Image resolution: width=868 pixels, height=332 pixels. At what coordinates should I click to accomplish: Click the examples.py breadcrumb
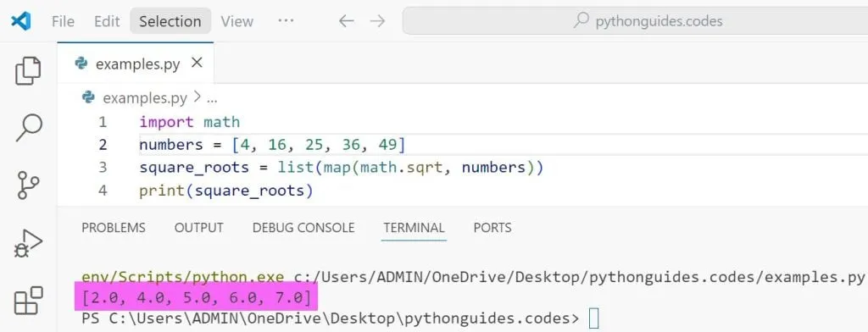tap(144, 98)
